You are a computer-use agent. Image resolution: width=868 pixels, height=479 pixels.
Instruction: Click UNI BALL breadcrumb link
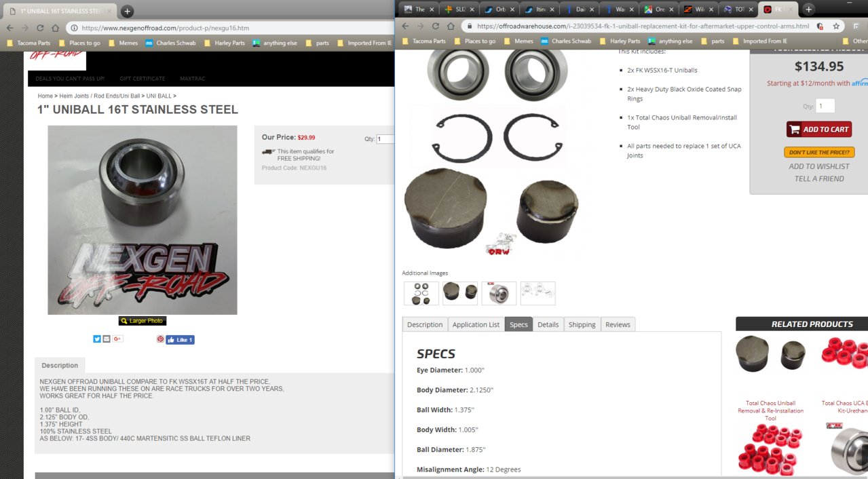pyautogui.click(x=159, y=96)
